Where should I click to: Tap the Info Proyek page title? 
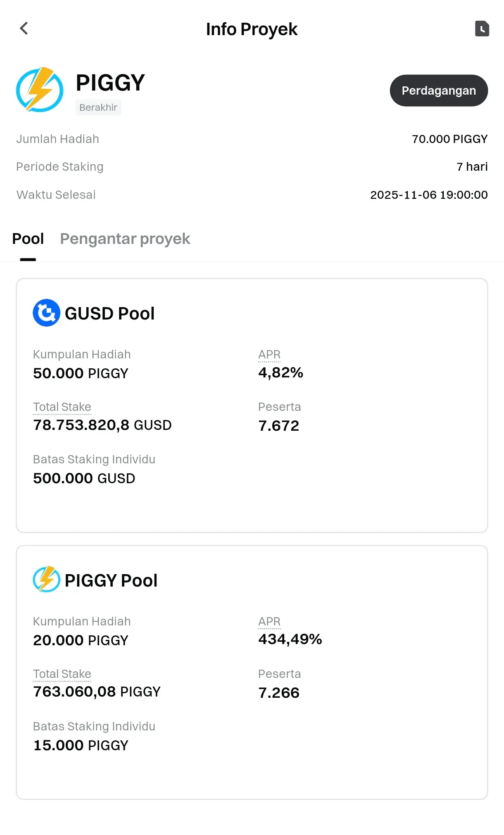[x=252, y=29]
